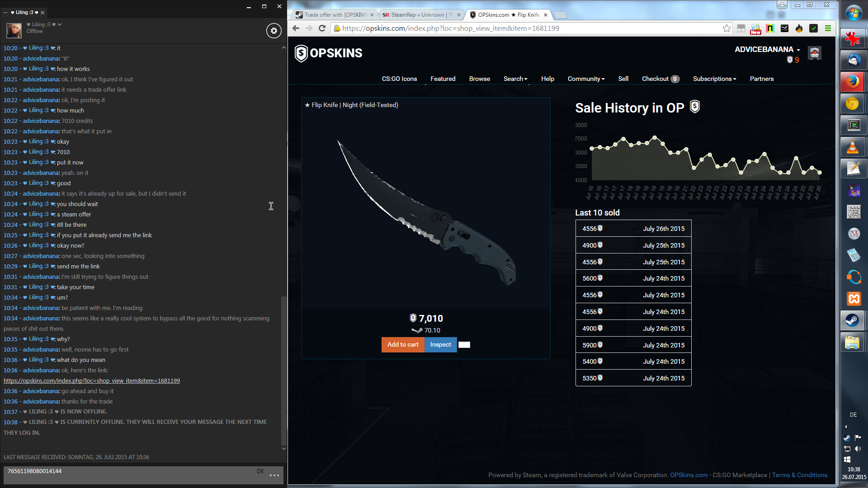Open Steam chat settings gear

click(274, 31)
